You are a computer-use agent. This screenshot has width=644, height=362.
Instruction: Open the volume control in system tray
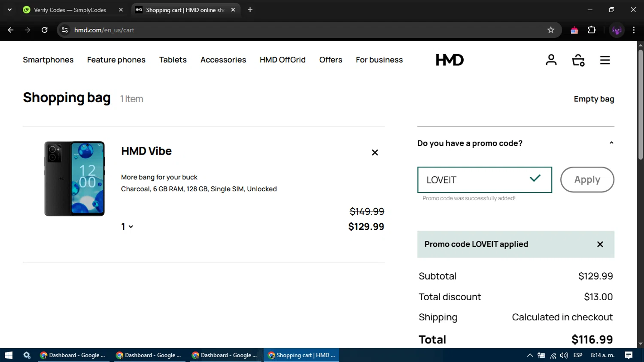pos(564,355)
